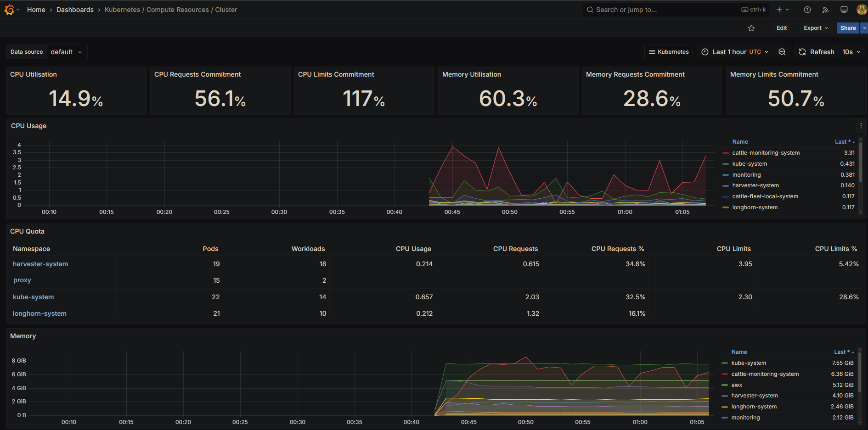Open the Kubernetes dashboard links menu
This screenshot has height=430, width=868.
tap(669, 52)
